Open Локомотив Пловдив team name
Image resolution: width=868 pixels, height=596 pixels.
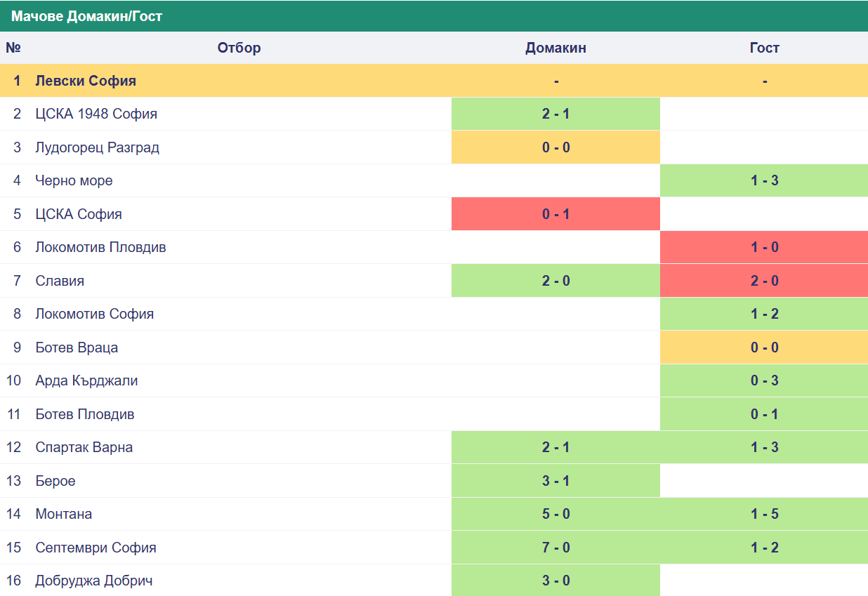(101, 247)
